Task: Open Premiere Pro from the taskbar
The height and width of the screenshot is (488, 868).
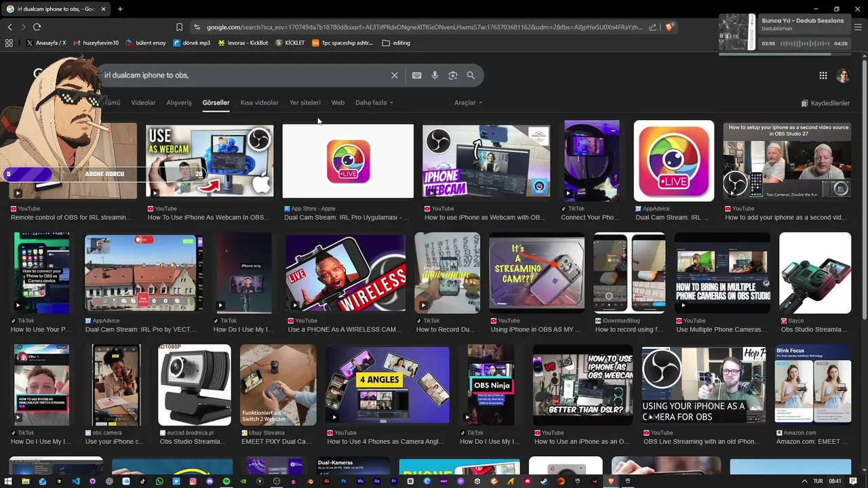Action: pyautogui.click(x=394, y=481)
